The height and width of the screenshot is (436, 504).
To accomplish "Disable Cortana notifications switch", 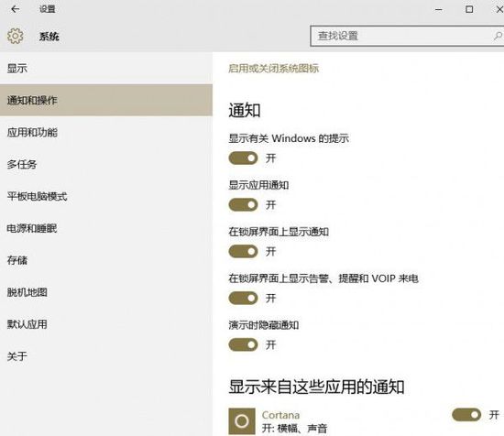I will [466, 415].
